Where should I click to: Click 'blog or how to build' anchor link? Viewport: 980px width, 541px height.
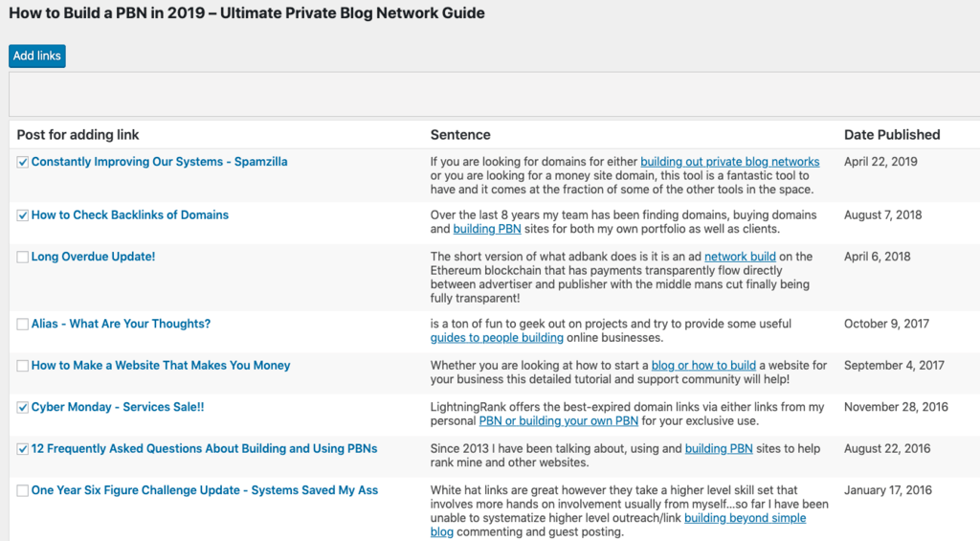pos(703,365)
